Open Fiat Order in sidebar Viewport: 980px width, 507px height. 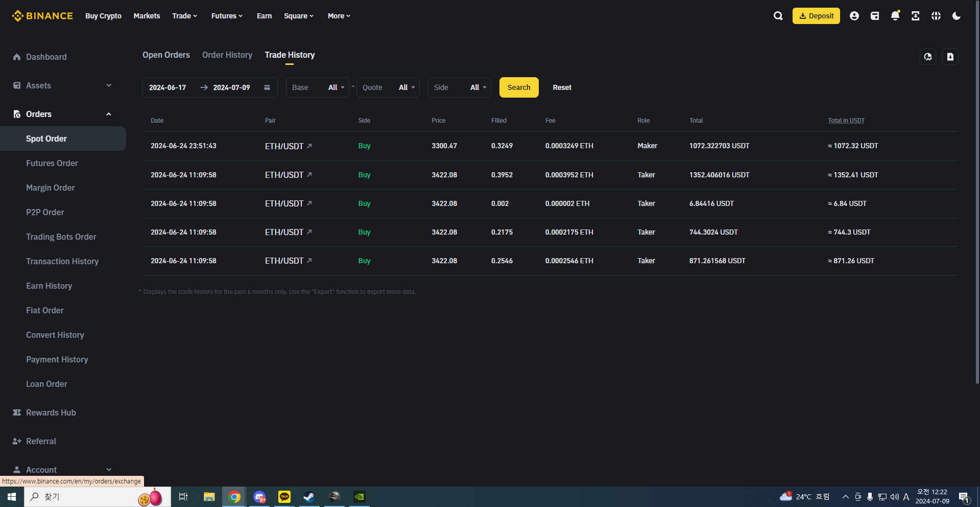(45, 310)
